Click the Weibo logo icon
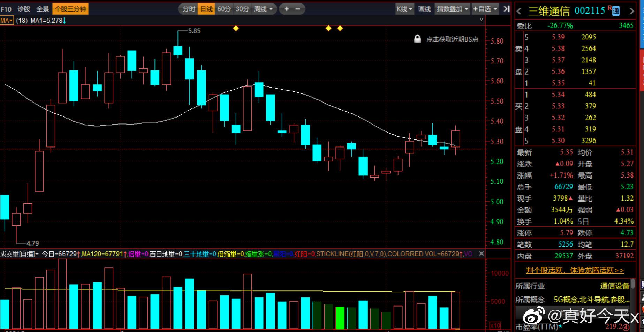 (x=533, y=316)
